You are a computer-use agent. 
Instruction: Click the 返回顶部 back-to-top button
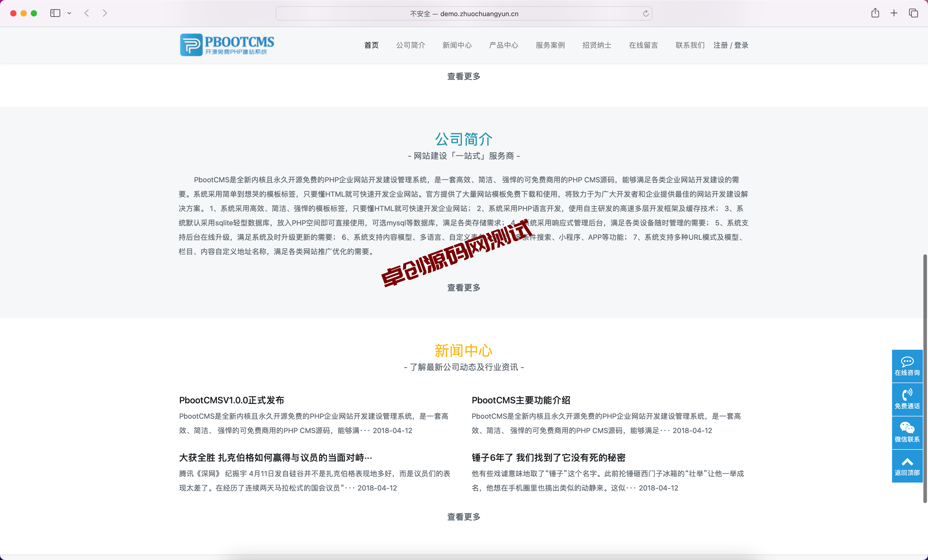point(907,466)
